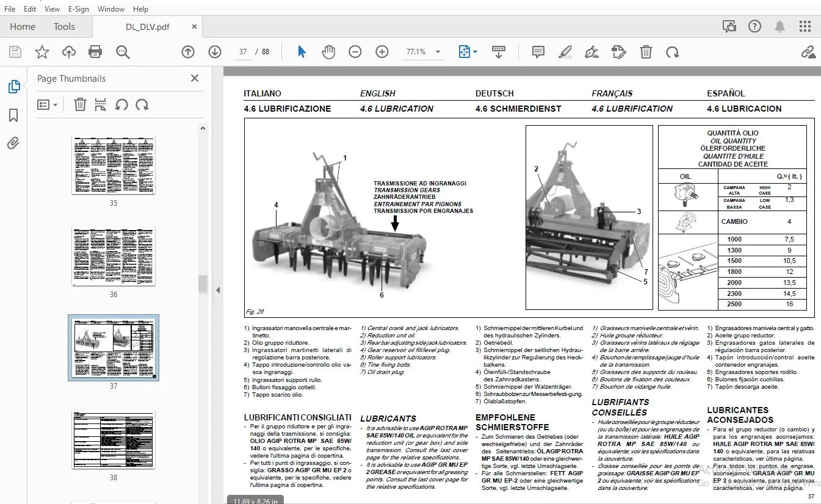Rotate thumbnails counterclockwise

click(x=121, y=104)
